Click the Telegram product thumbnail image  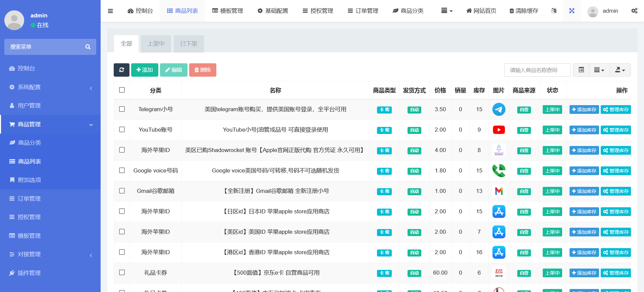(x=498, y=109)
